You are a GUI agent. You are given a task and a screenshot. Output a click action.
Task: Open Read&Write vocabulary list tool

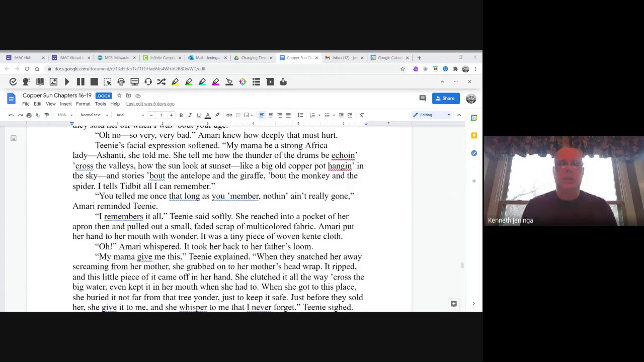coord(256,82)
